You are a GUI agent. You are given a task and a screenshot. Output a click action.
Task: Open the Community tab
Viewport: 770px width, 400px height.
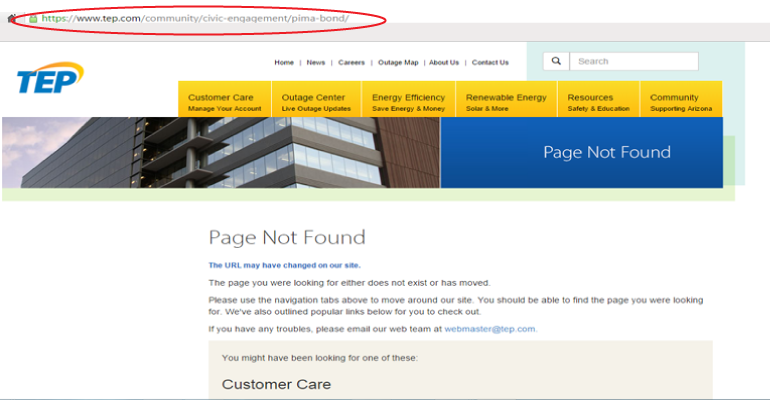[682, 102]
